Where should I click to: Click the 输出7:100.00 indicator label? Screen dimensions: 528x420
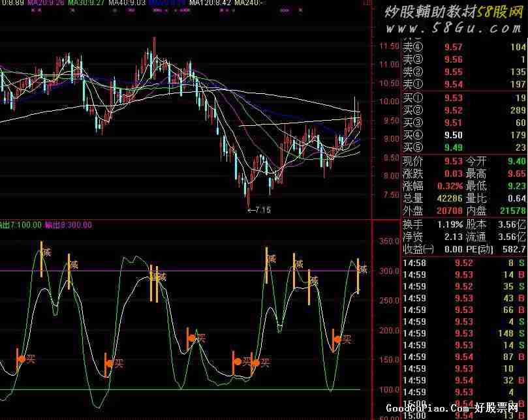pyautogui.click(x=21, y=225)
